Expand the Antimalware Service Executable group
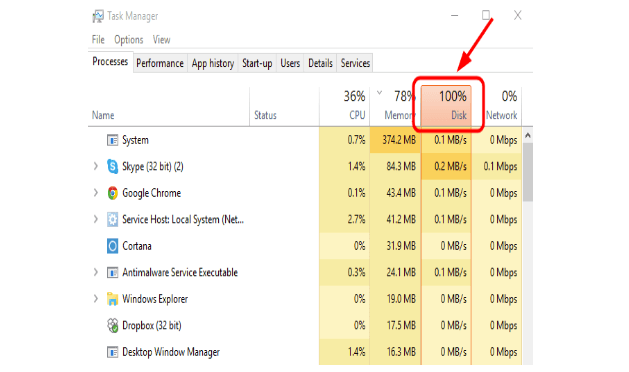This screenshot has height=372, width=629. 95,272
